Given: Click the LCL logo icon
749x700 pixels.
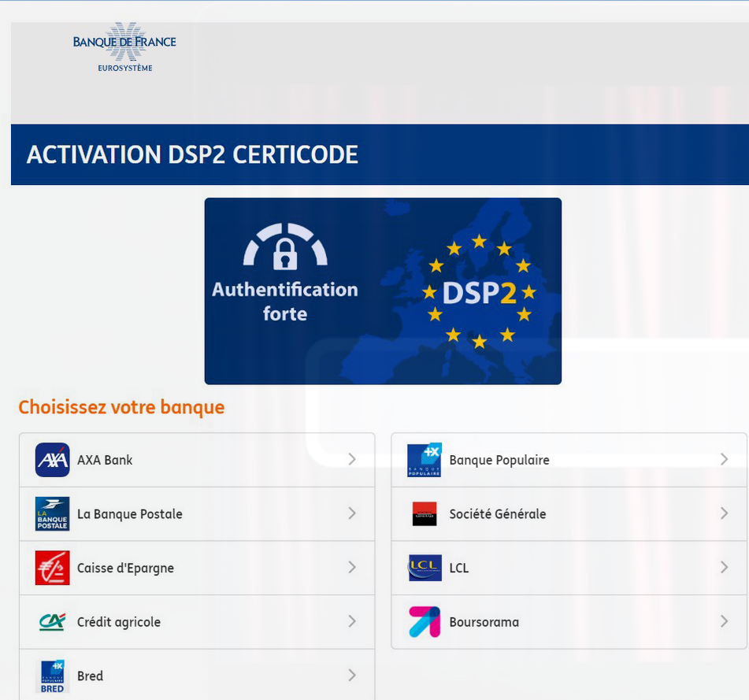Looking at the screenshot, I should coord(425,568).
